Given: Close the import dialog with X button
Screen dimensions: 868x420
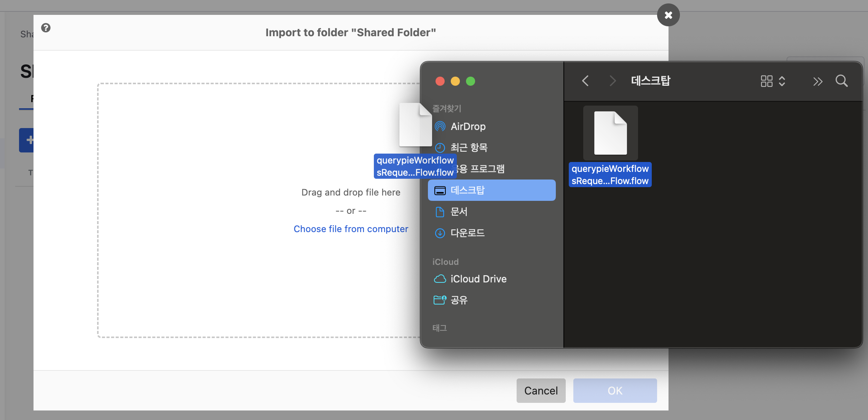Looking at the screenshot, I should (668, 15).
